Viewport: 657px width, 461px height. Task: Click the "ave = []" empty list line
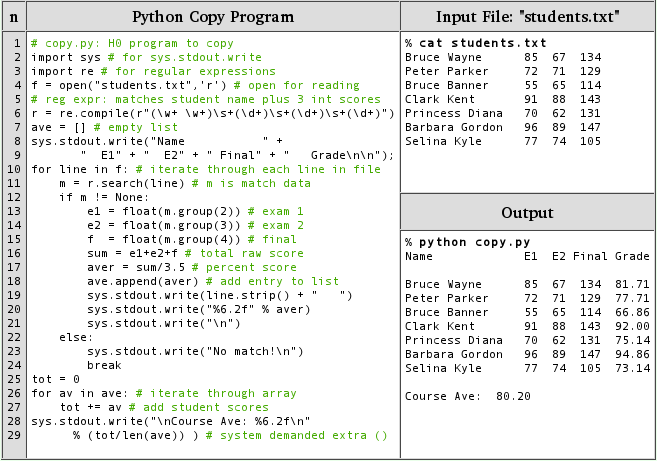tap(88, 128)
